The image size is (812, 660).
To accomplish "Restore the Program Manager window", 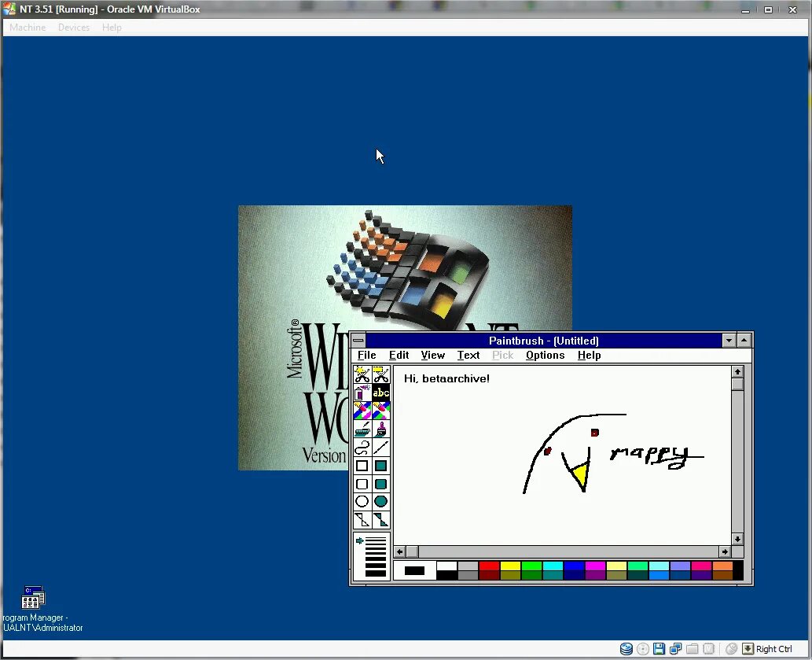I will pyautogui.click(x=31, y=598).
